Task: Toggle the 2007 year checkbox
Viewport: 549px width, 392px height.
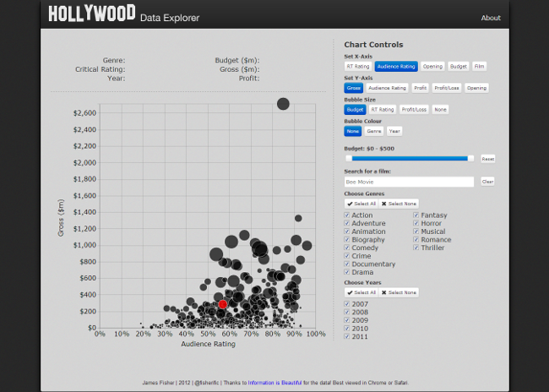Action: click(x=346, y=304)
